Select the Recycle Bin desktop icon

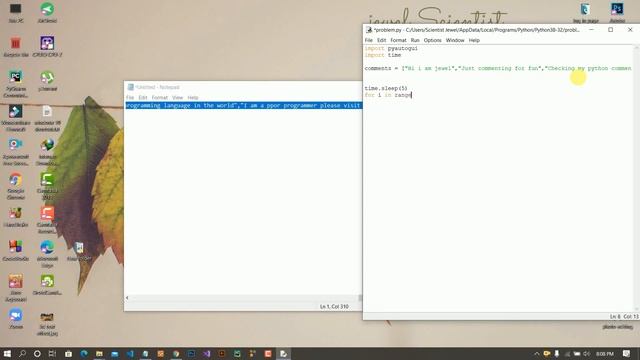tap(16, 47)
